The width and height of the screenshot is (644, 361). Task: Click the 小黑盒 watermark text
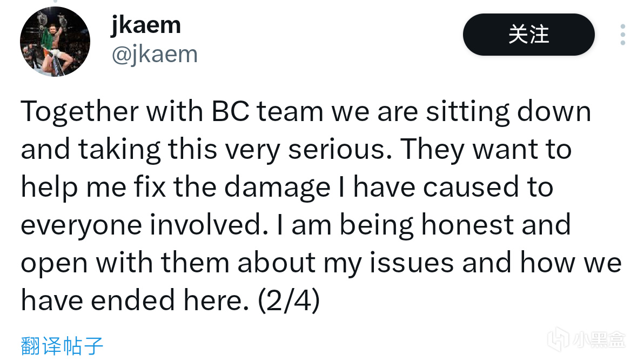(x=599, y=339)
